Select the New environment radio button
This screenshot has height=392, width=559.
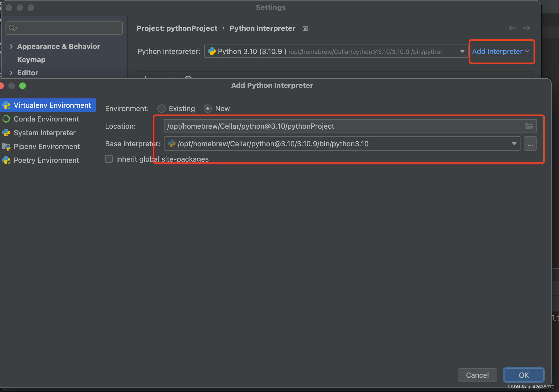pyautogui.click(x=208, y=109)
